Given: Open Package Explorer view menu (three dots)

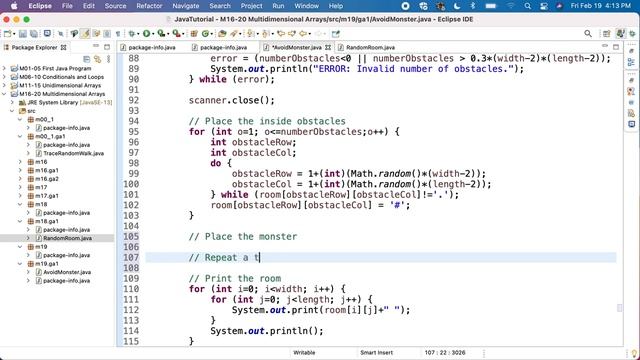Looking at the screenshot, I should [108, 59].
